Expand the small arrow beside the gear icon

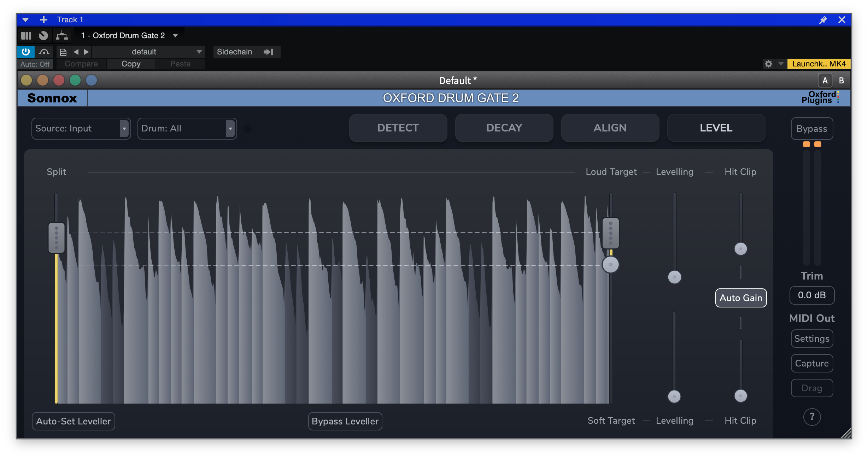pyautogui.click(x=781, y=64)
